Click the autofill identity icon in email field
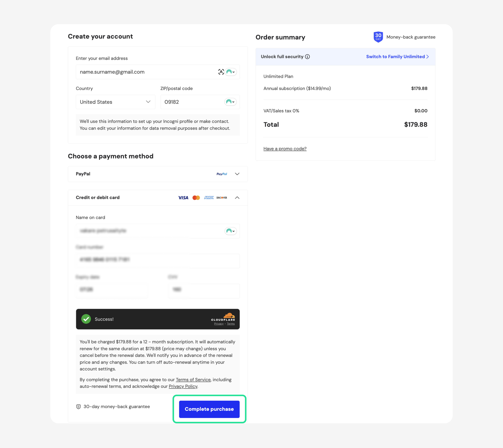Viewport: 503px width, 448px height. tap(221, 72)
